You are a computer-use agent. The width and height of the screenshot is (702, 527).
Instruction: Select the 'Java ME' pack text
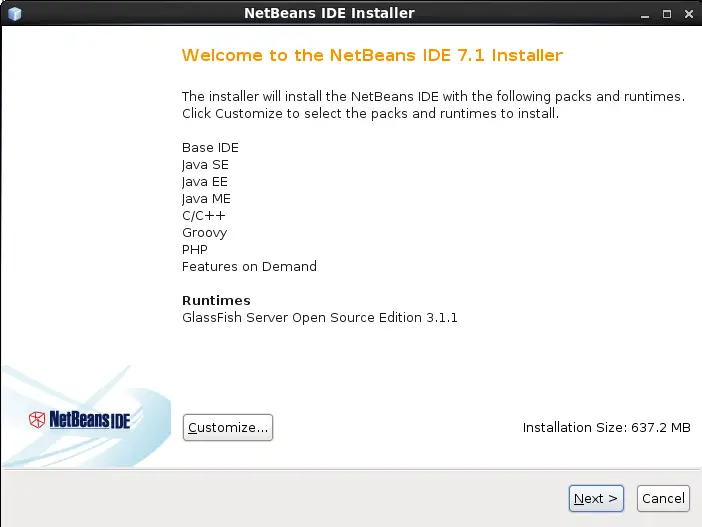(206, 199)
